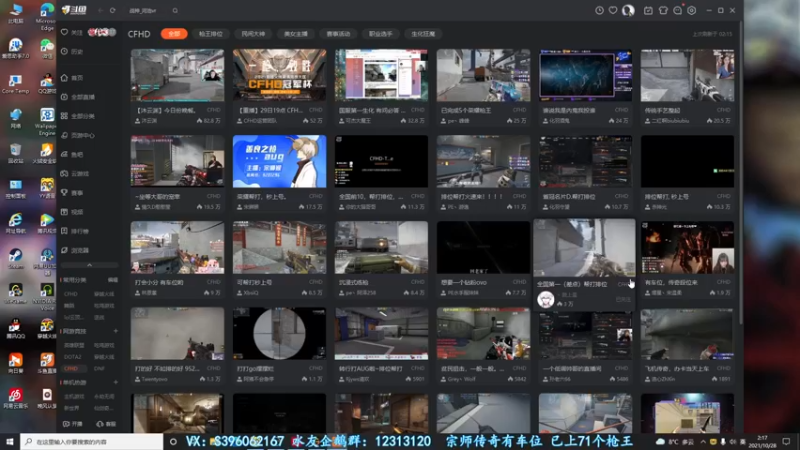The image size is (800, 450).
Task: Open messages chat bubble icon
Action: coord(678,10)
